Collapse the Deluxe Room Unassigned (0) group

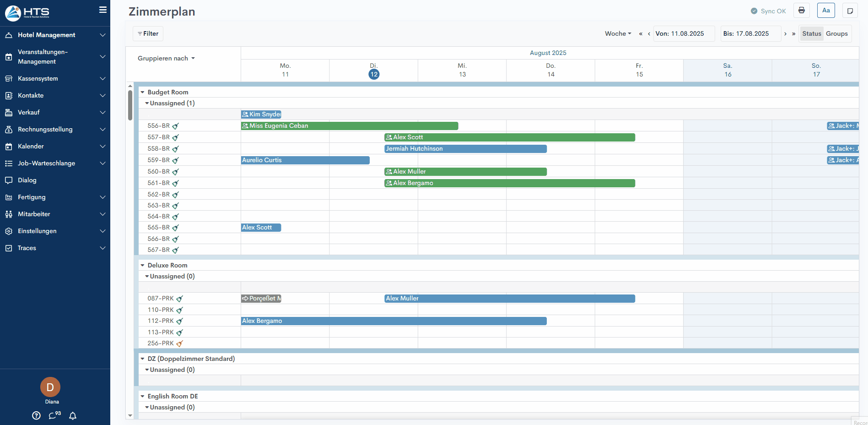[147, 277]
